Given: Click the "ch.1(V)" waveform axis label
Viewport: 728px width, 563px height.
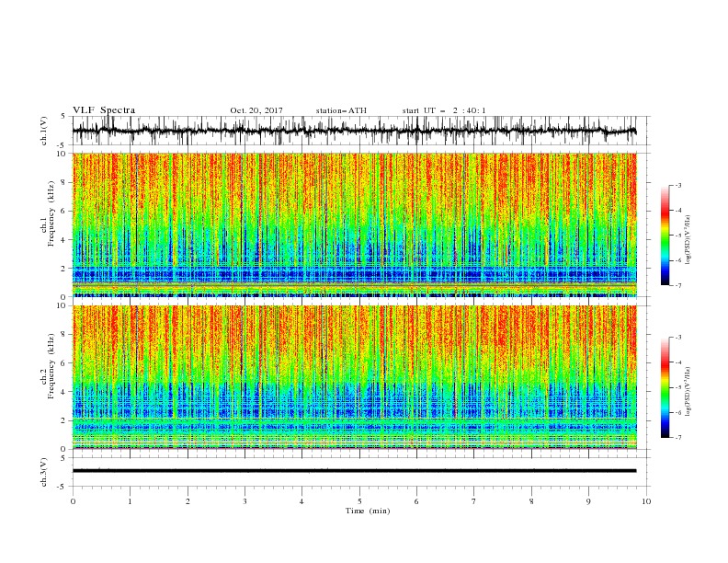Looking at the screenshot, I should point(44,131).
